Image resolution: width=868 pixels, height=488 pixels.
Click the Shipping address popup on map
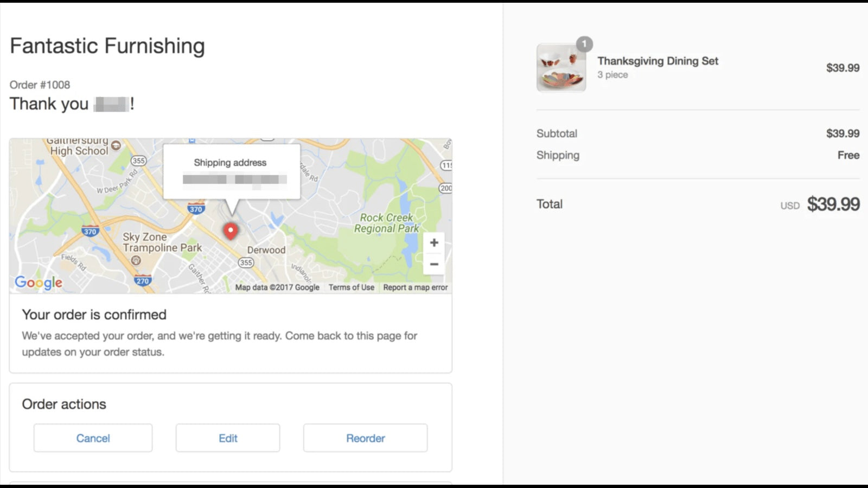pyautogui.click(x=231, y=171)
